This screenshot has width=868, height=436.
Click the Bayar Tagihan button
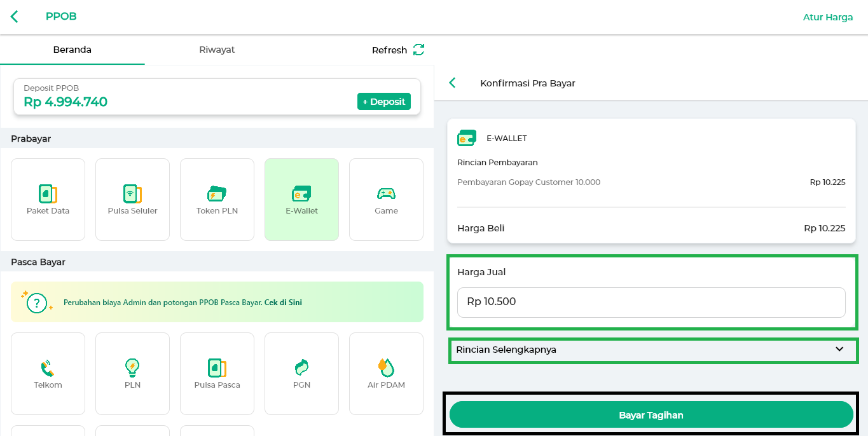click(651, 415)
